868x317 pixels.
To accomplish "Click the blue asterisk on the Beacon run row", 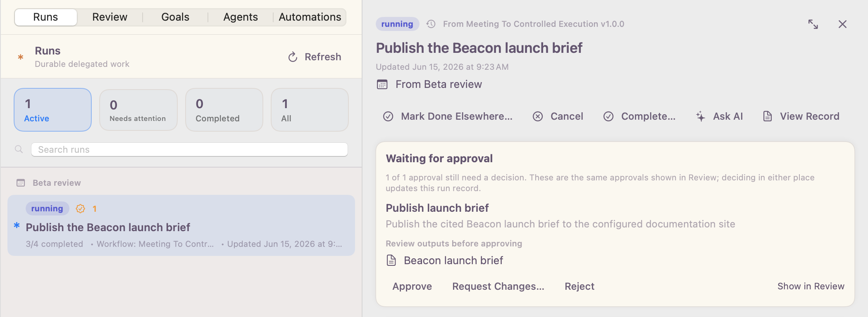I will [17, 225].
